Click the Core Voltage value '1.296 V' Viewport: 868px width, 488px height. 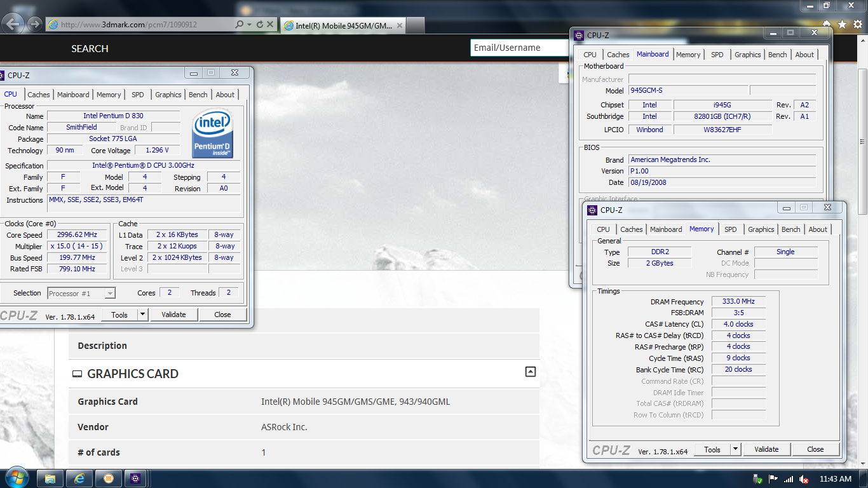tap(158, 150)
